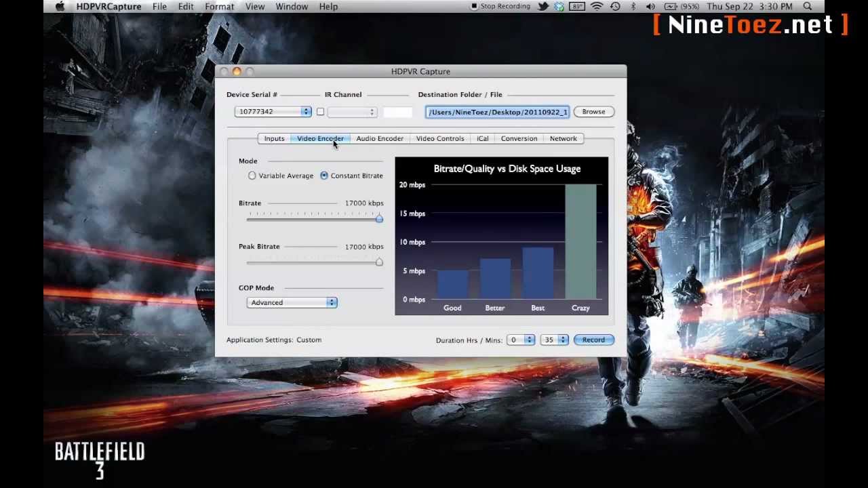Click the 'Bitrate/Quality vs Disk Space Usage' title

pos(507,169)
